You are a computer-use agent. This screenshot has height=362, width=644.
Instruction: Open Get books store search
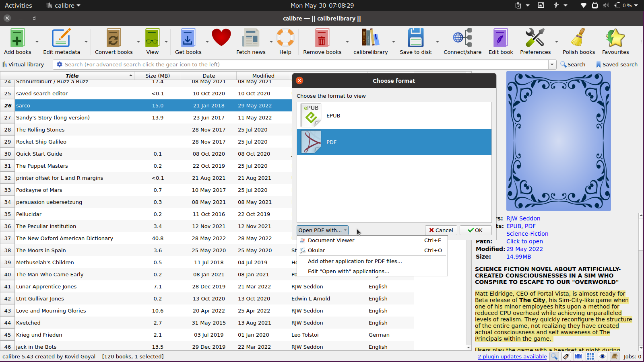tap(188, 38)
